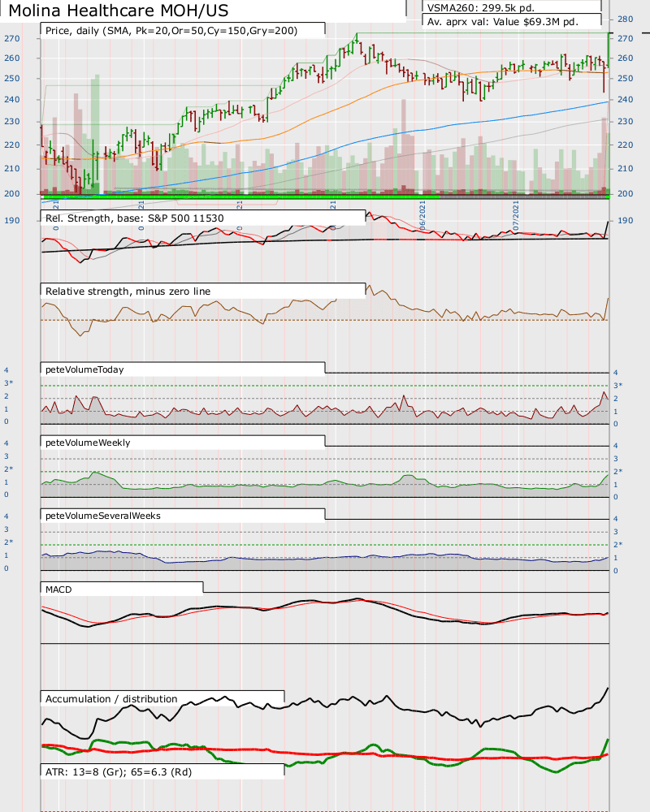The image size is (650, 812).
Task: Click the peteVolumeSeveralWeeks panel label
Action: click(103, 516)
